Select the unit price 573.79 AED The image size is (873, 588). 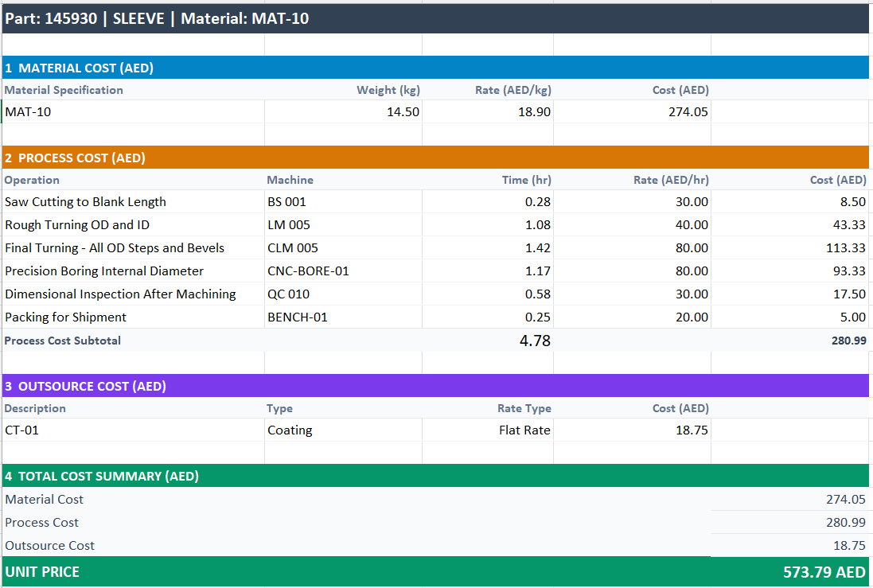coord(824,572)
